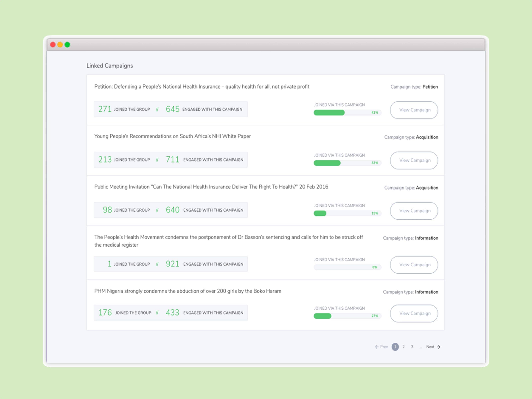Click the 27% joined progress bar
This screenshot has height=399, width=532.
pyautogui.click(x=347, y=316)
